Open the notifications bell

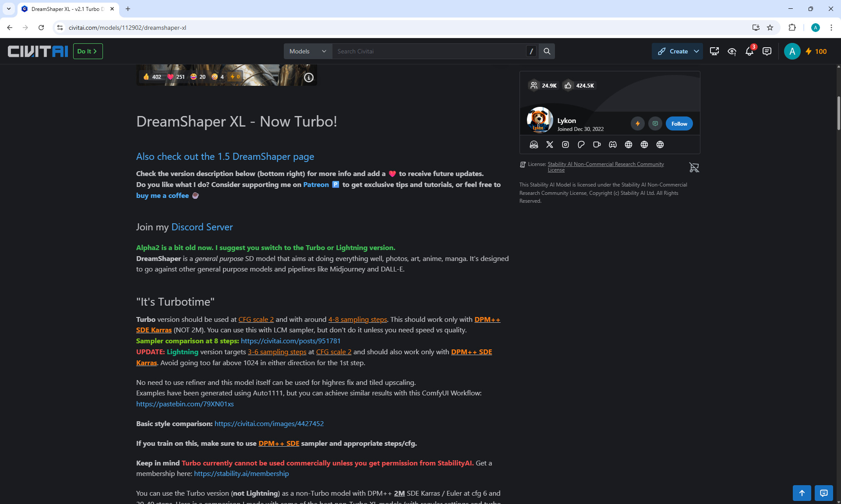coord(749,52)
